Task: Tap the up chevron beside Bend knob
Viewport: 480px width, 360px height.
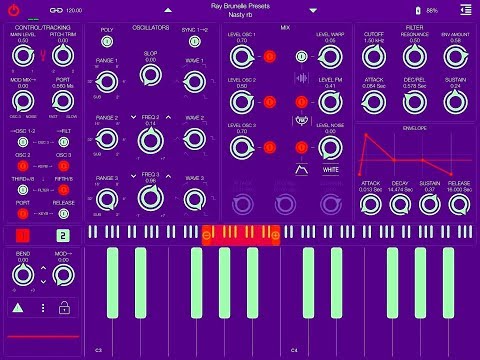Action: (43, 268)
